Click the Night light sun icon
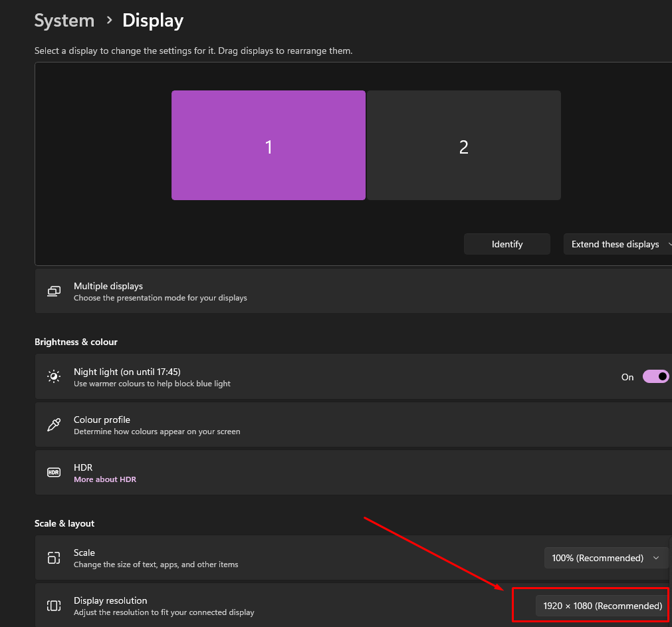672x627 pixels. (54, 376)
